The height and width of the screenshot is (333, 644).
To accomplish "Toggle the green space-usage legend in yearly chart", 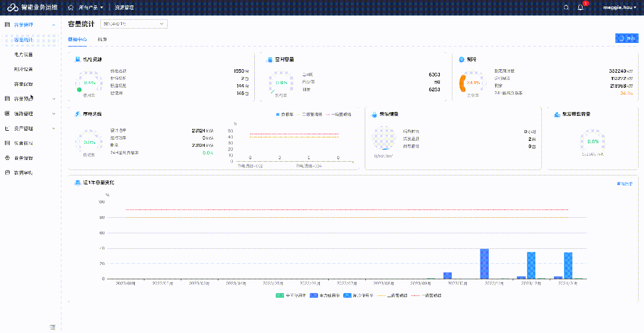I will tap(292, 295).
